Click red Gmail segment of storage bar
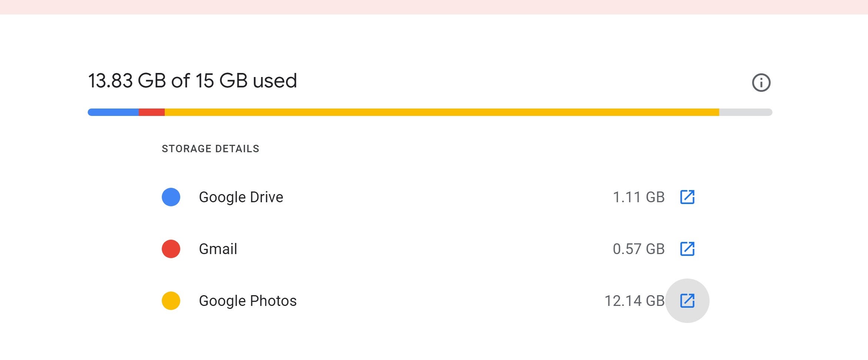Viewport: 868px width, 360px height. [x=152, y=112]
